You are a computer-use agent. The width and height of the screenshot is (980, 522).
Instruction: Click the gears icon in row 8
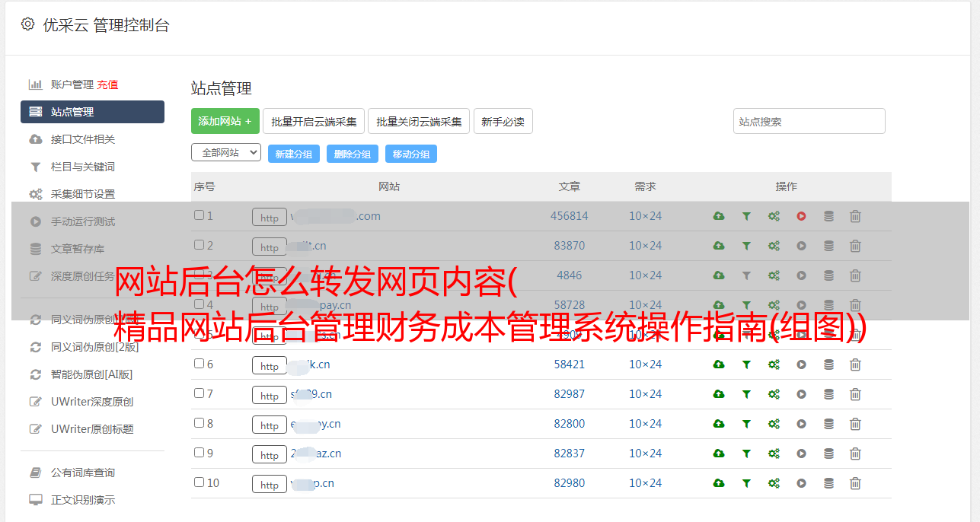[774, 424]
